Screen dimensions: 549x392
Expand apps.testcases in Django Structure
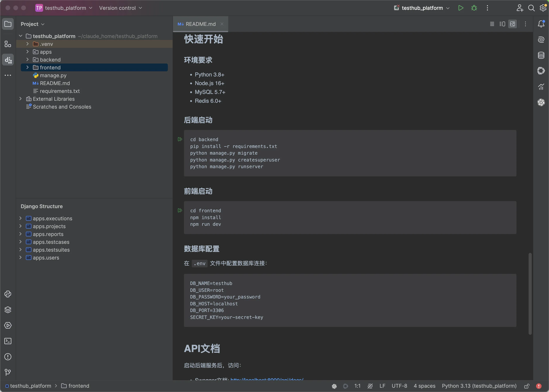tap(21, 242)
